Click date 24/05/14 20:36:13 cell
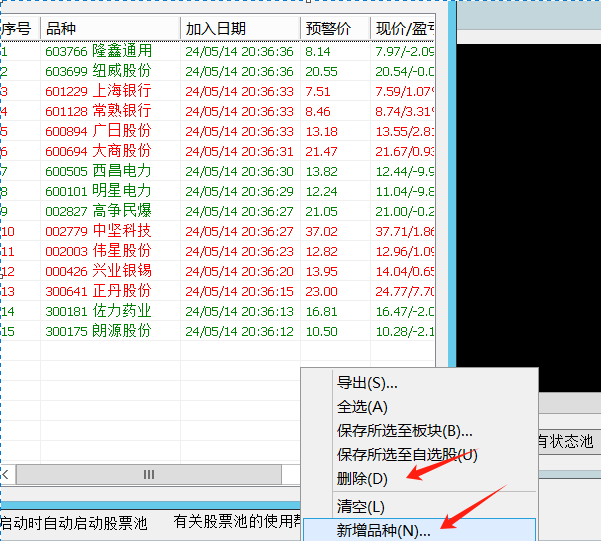 coord(239,311)
